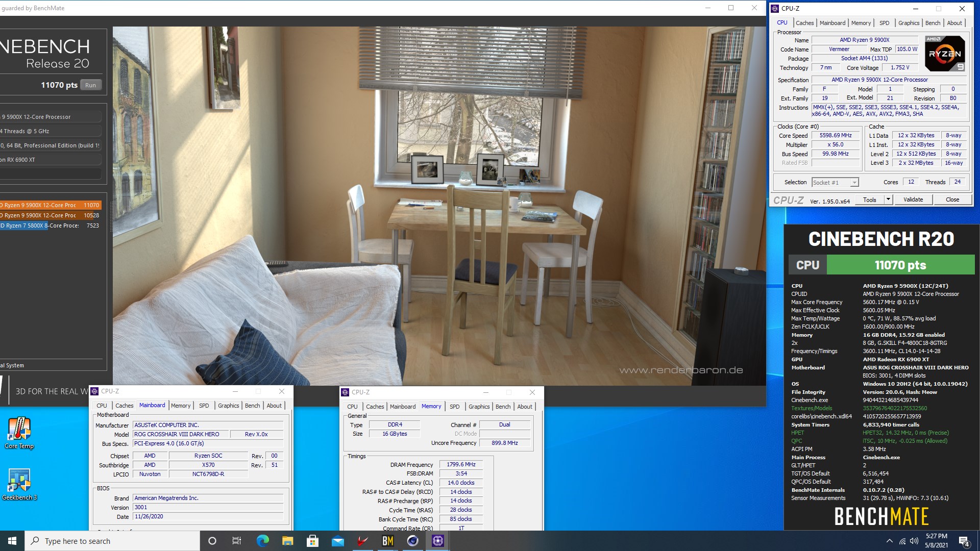Screen dimensions: 980x551
Task: Select CPU tab in Mainboard CPU-Z window
Action: [x=102, y=406]
